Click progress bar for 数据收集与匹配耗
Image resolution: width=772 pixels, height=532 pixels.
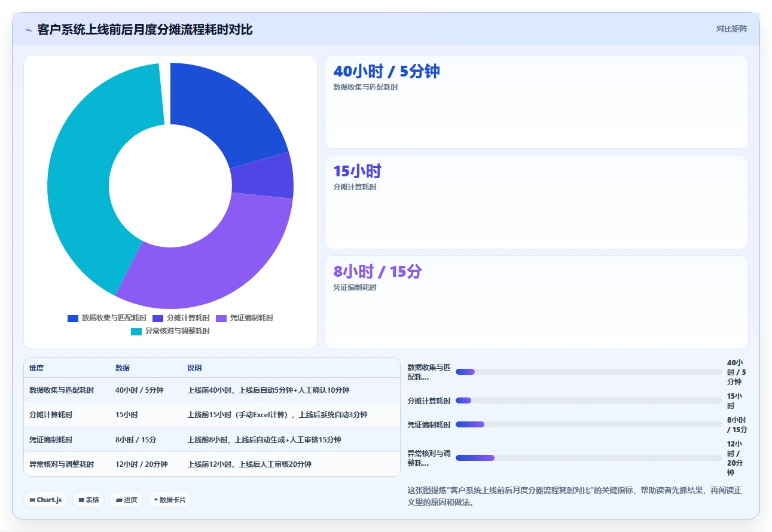click(589, 372)
